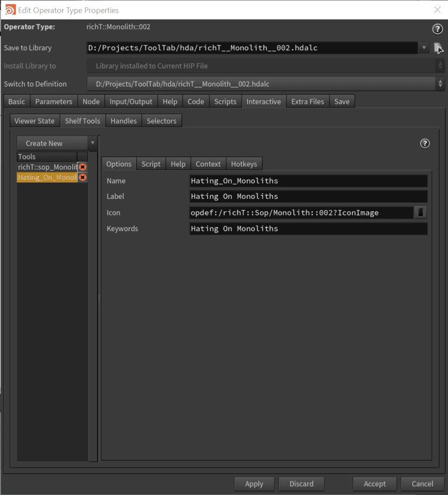Click the help icon beside Operator Type

tap(437, 29)
